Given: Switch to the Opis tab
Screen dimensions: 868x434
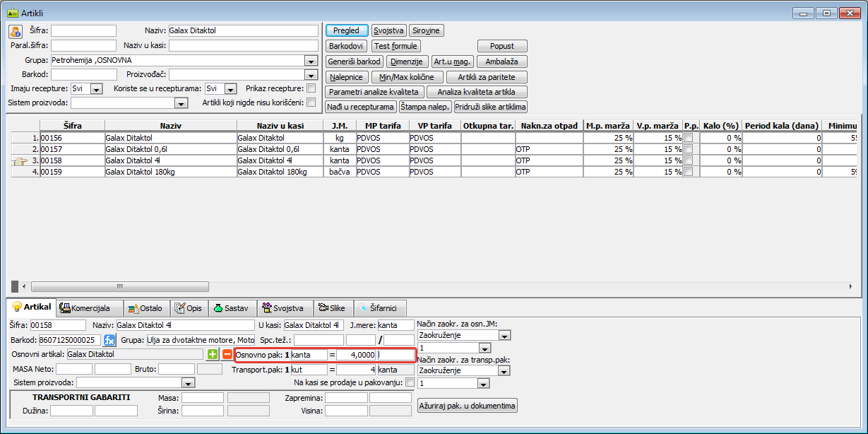Looking at the screenshot, I should coord(188,308).
